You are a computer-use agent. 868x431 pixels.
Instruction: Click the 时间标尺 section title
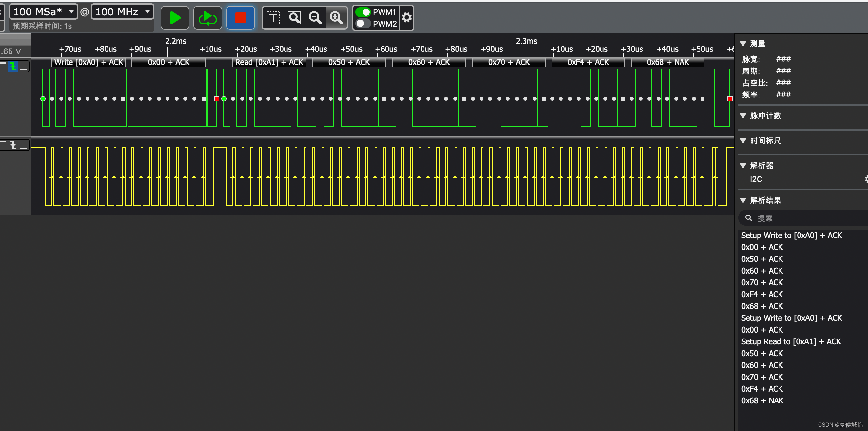click(x=765, y=141)
